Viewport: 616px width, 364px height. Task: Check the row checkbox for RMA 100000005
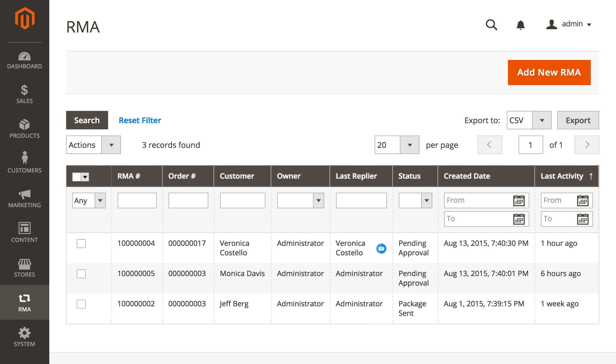click(81, 274)
